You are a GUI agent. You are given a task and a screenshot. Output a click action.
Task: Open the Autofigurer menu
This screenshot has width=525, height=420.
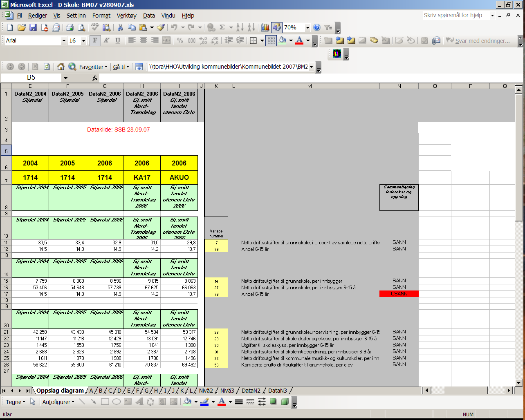pos(58,402)
